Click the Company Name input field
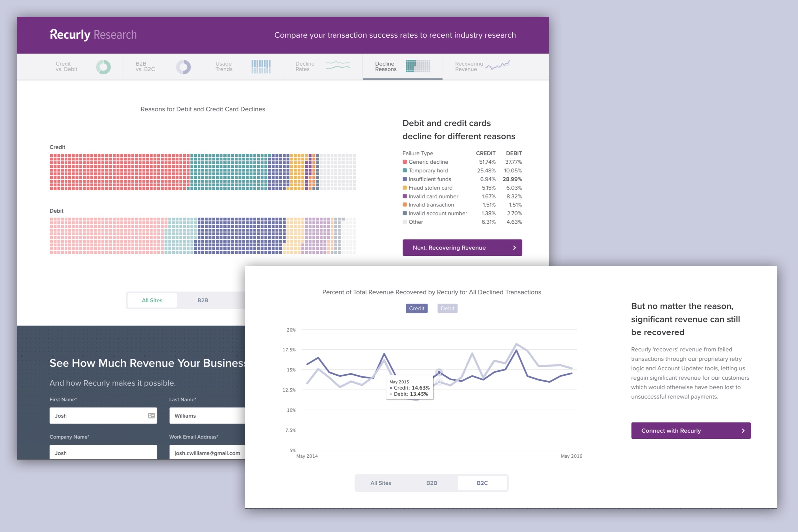This screenshot has width=798, height=532. (103, 452)
